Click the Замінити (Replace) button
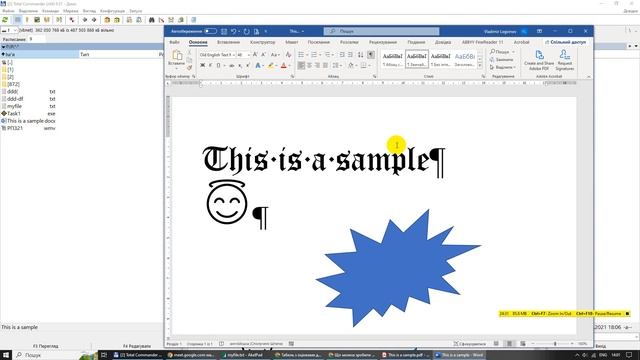 tap(502, 60)
